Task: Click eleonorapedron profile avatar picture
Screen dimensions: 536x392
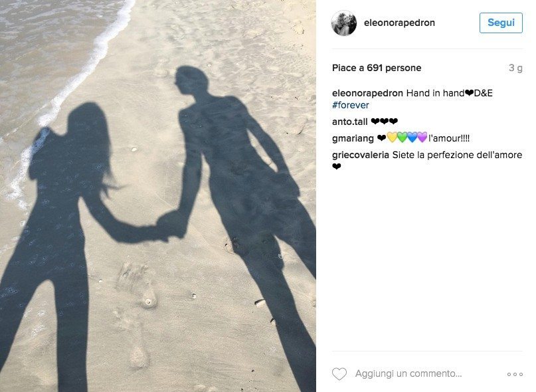Action: pyautogui.click(x=344, y=23)
